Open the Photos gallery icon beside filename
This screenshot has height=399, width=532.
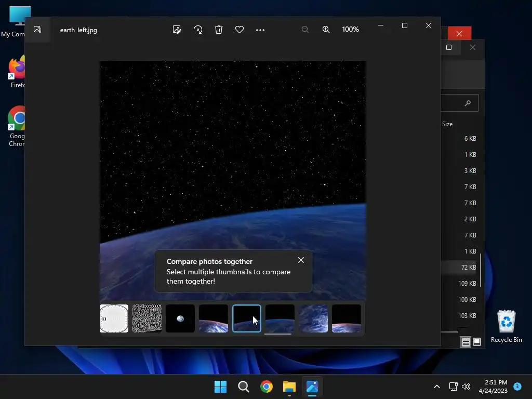pyautogui.click(x=37, y=30)
